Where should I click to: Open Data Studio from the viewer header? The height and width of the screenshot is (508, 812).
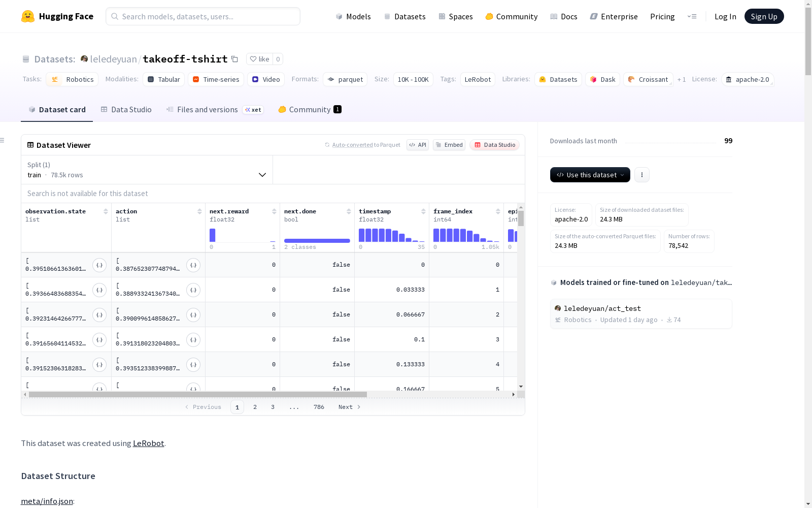[494, 145]
